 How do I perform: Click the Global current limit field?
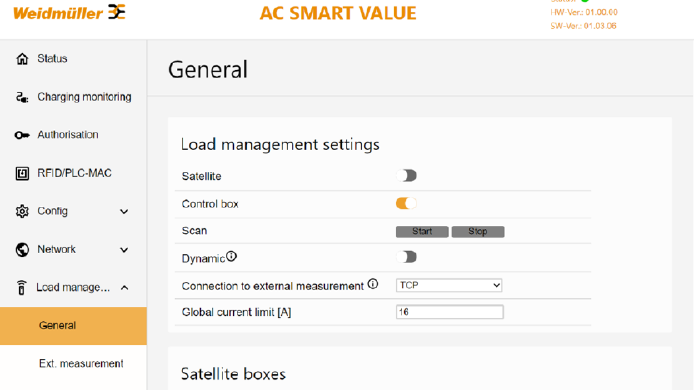point(450,312)
